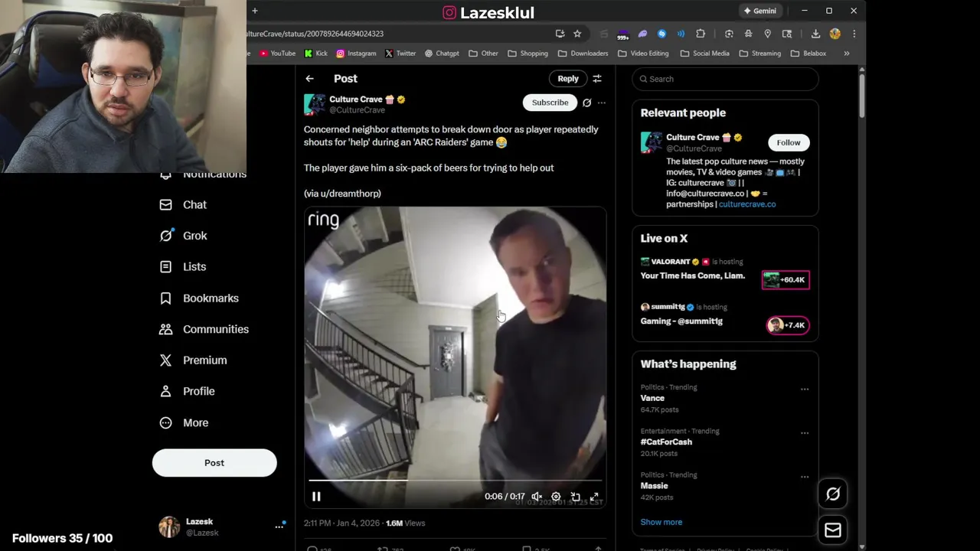
Task: Join summit1g live +7.4K badge
Action: pos(787,325)
